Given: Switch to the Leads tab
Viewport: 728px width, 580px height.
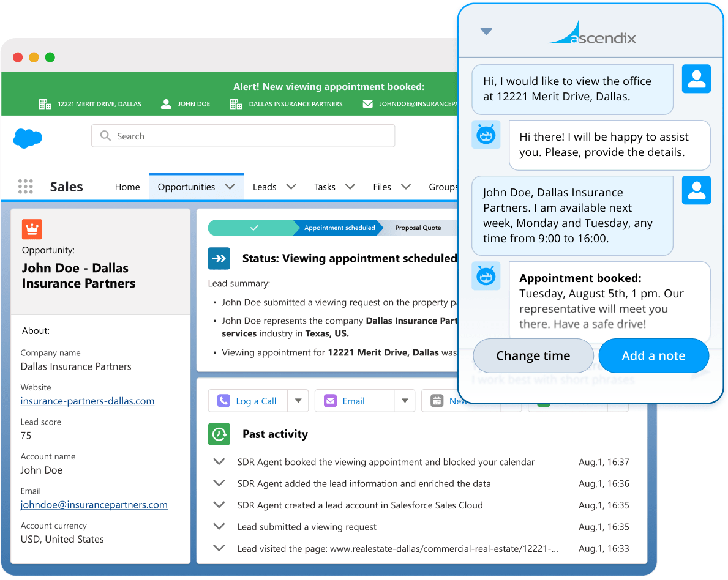Looking at the screenshot, I should 265,187.
